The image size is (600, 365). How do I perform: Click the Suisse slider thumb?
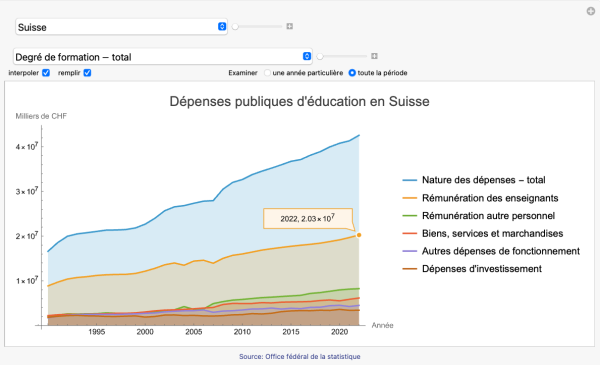[x=235, y=27]
